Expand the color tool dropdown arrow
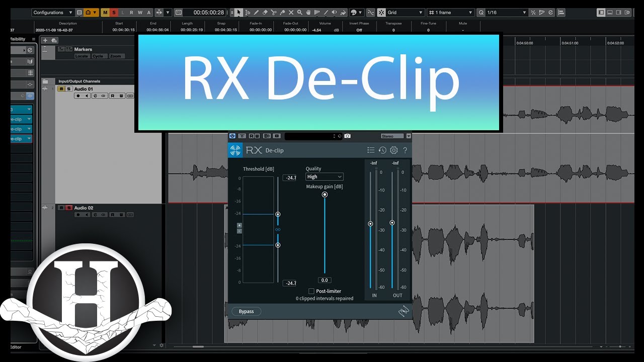 pyautogui.click(x=360, y=13)
